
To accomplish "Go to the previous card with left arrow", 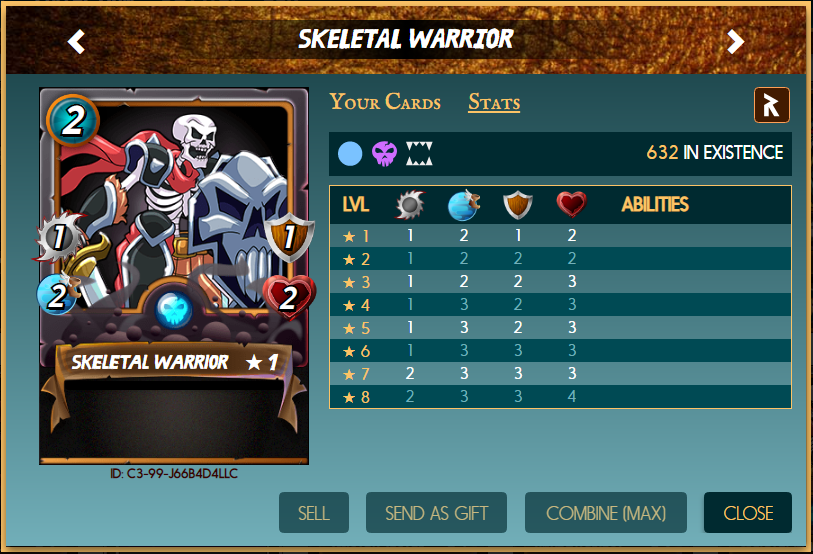I will pos(76,41).
